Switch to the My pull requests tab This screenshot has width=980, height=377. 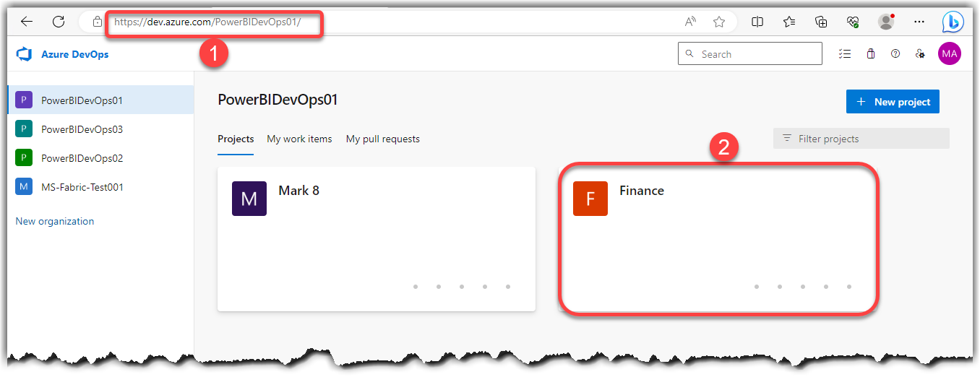click(x=383, y=139)
